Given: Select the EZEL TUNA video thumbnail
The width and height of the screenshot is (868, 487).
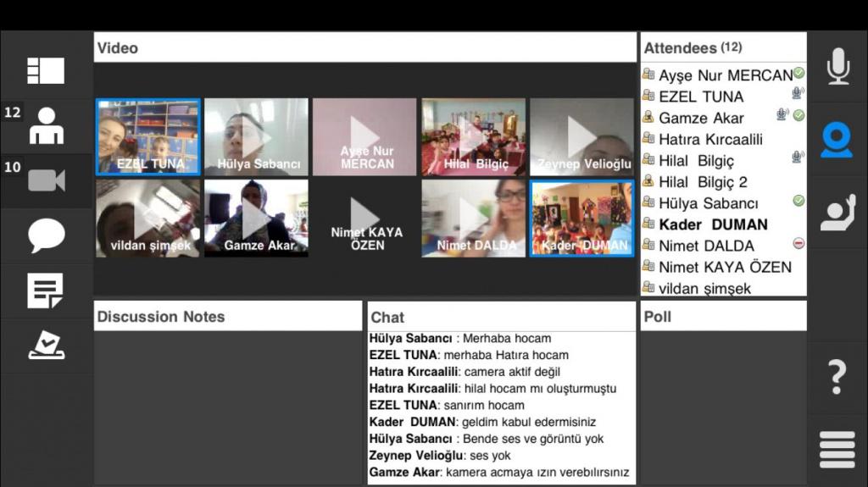Looking at the screenshot, I should click(147, 137).
